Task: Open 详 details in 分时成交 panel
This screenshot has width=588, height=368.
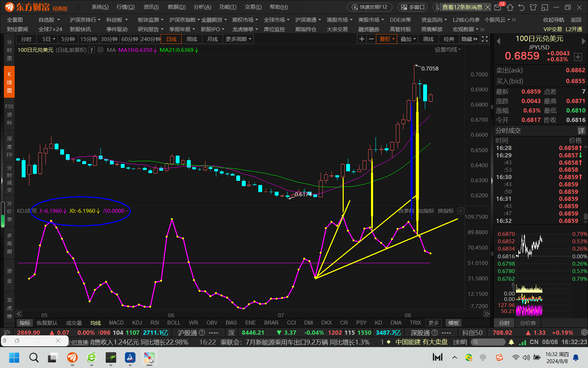Action: (581, 131)
